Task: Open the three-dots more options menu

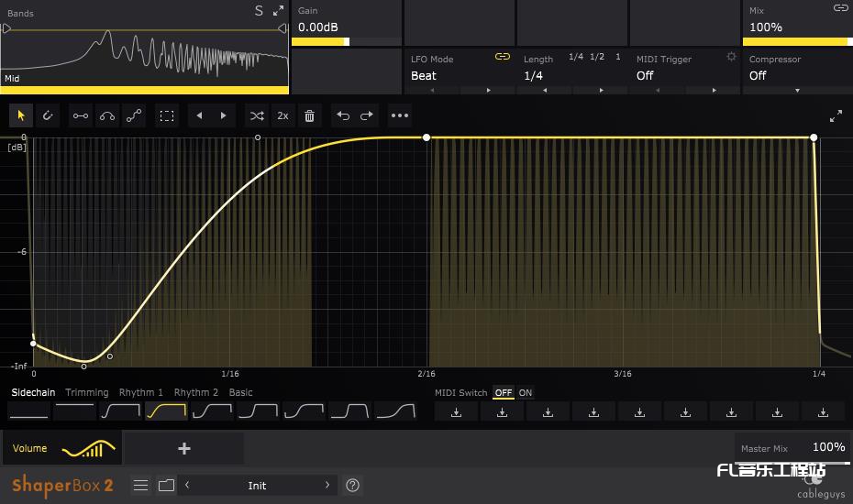Action: click(400, 115)
